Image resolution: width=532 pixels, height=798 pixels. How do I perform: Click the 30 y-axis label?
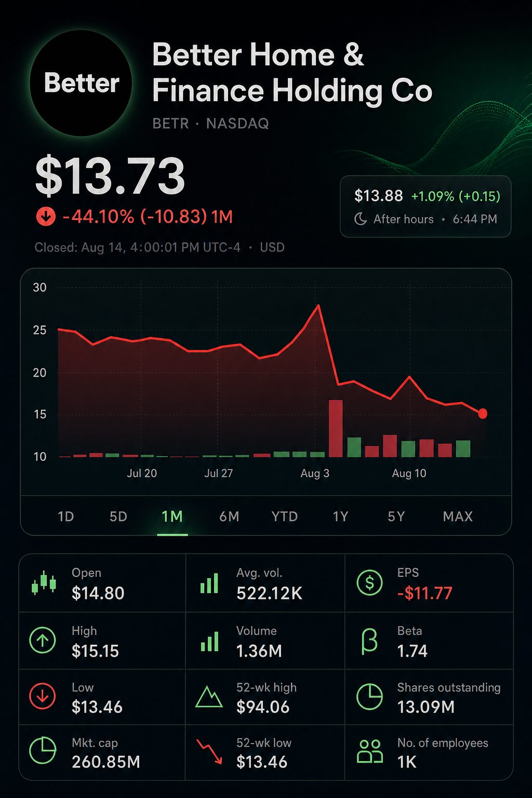click(39, 288)
